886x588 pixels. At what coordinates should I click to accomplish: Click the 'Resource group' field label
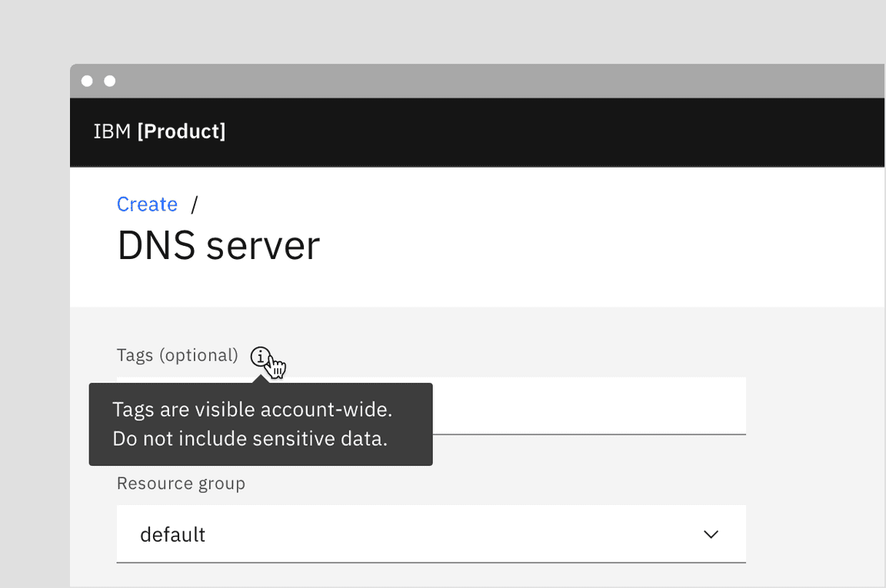[181, 483]
